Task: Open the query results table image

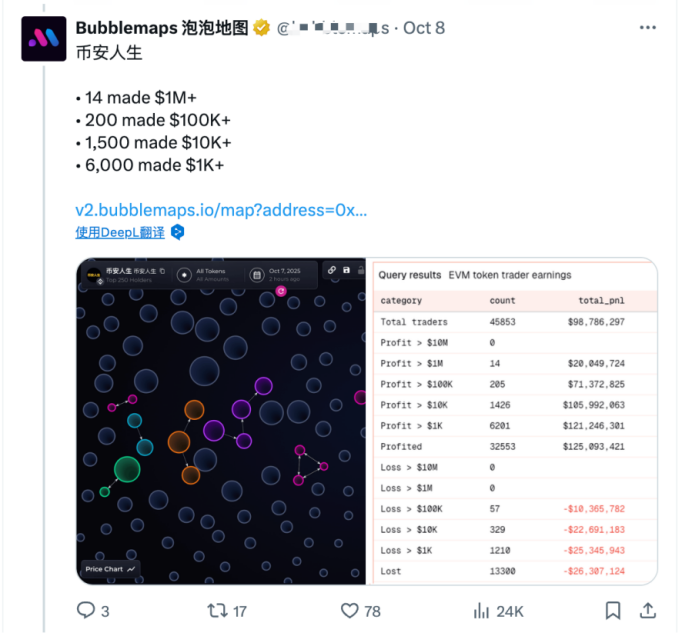Action: point(514,421)
